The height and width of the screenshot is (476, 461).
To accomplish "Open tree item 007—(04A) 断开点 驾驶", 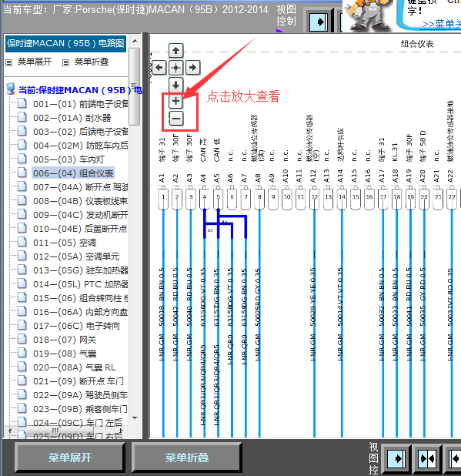I will 80,187.
